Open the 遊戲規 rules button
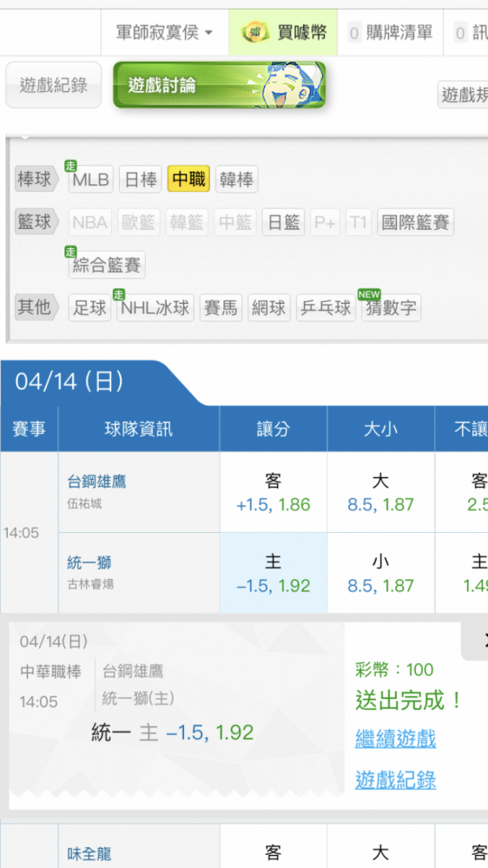This screenshot has height=868, width=488. tap(464, 95)
